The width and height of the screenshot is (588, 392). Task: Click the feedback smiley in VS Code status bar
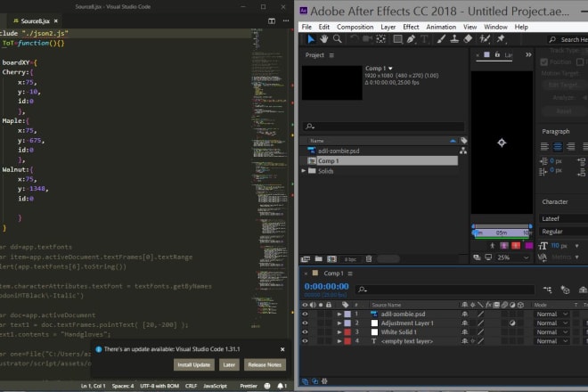point(267,386)
